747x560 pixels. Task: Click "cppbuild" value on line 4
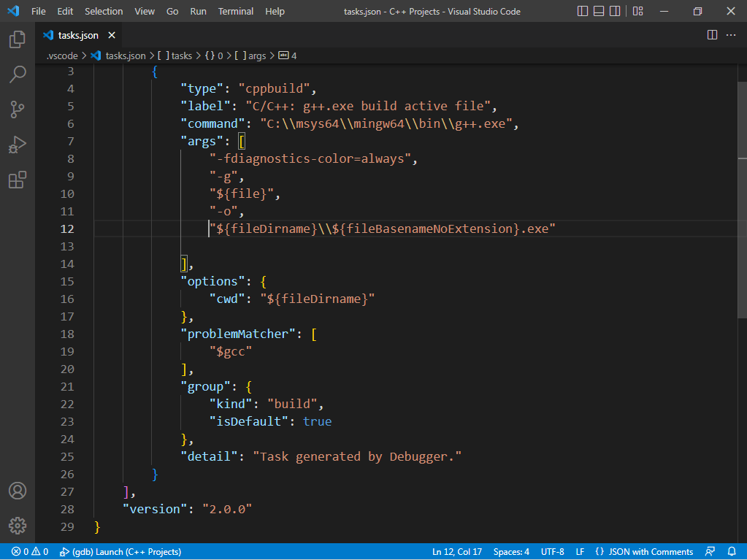(274, 88)
